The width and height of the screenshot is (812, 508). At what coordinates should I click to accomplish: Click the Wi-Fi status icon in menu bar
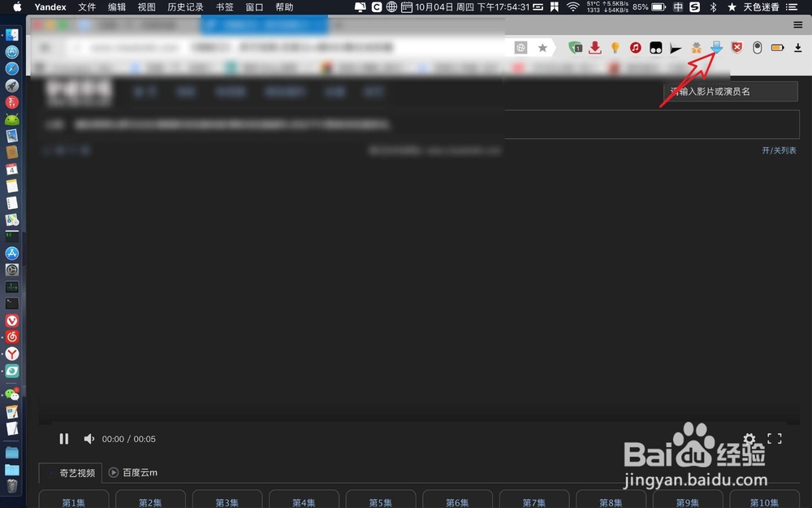click(572, 7)
